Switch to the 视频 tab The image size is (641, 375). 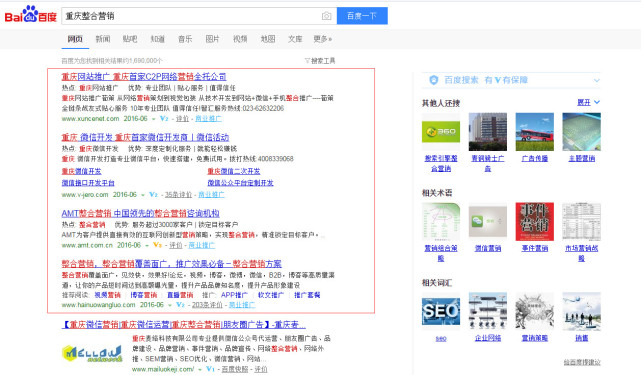(x=240, y=39)
